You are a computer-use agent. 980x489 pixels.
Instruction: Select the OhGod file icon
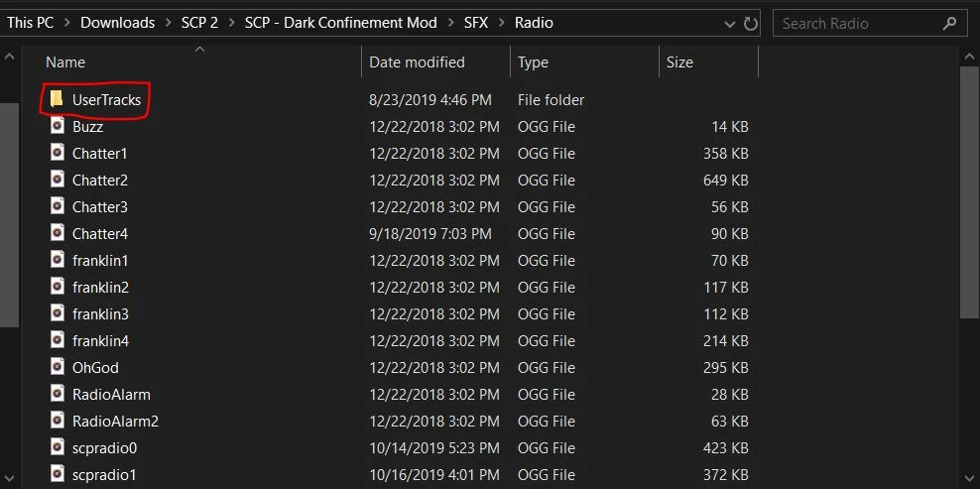(x=58, y=367)
